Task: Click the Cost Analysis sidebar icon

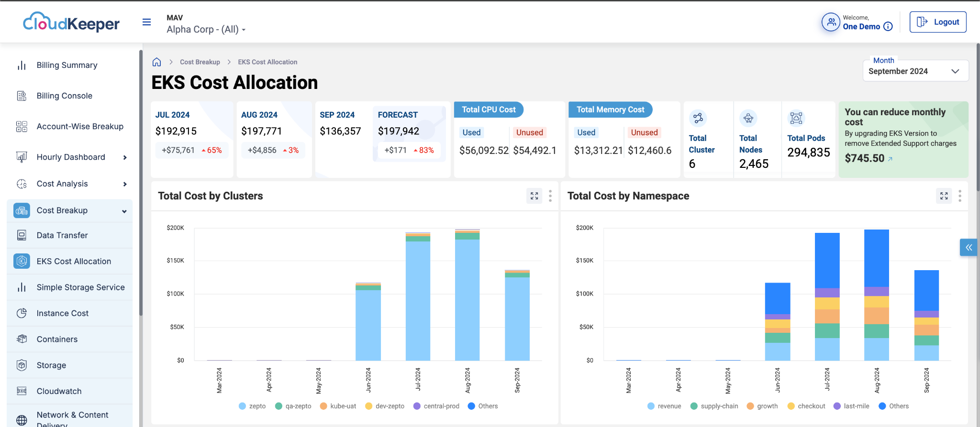Action: [22, 184]
